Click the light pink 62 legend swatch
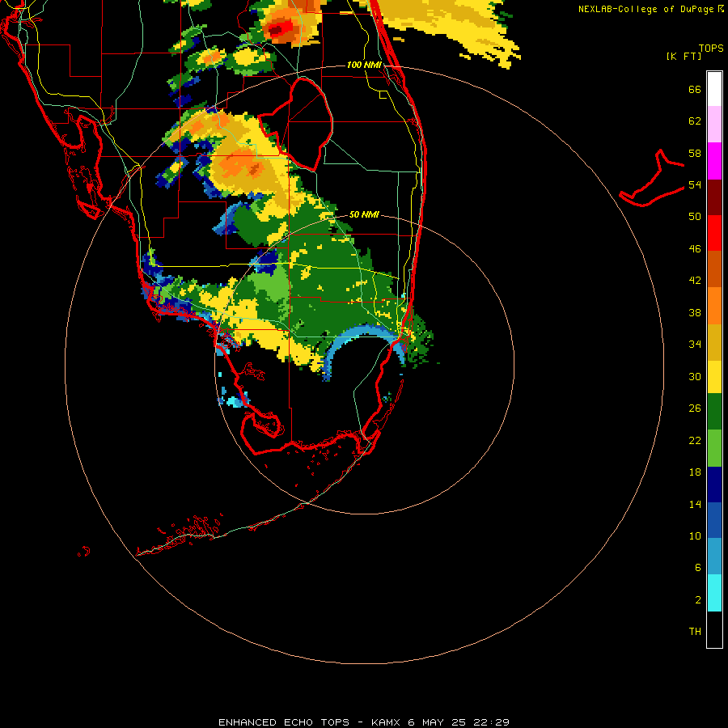Image resolution: width=728 pixels, height=728 pixels. pyautogui.click(x=714, y=124)
